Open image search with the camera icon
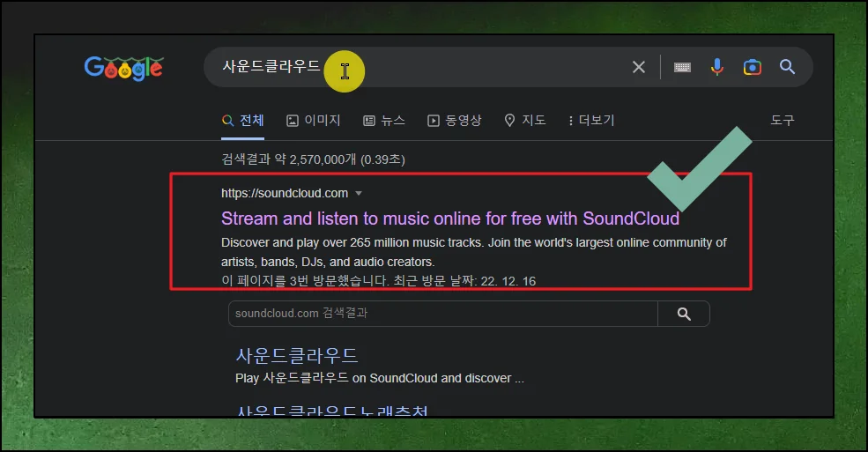The width and height of the screenshot is (868, 452). [752, 67]
